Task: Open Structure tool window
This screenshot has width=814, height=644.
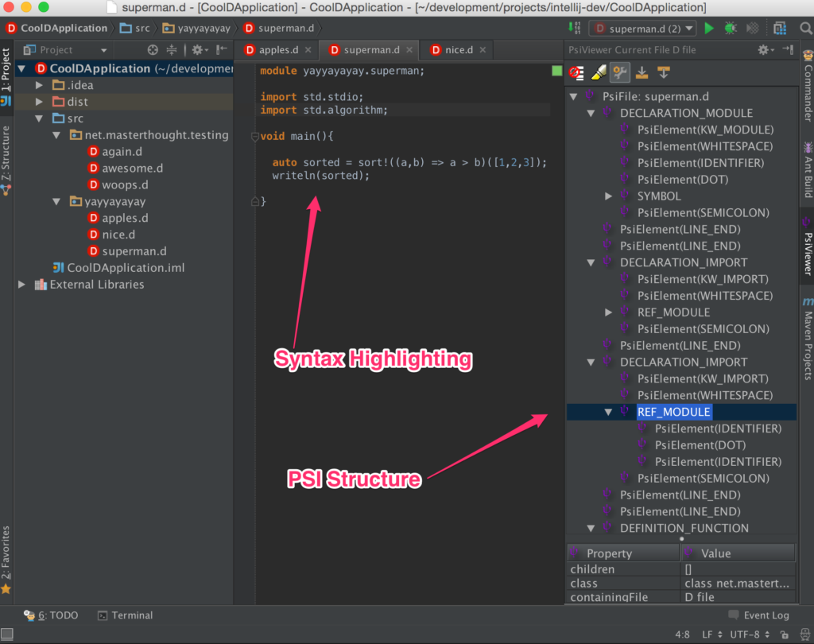Action: pos(6,161)
